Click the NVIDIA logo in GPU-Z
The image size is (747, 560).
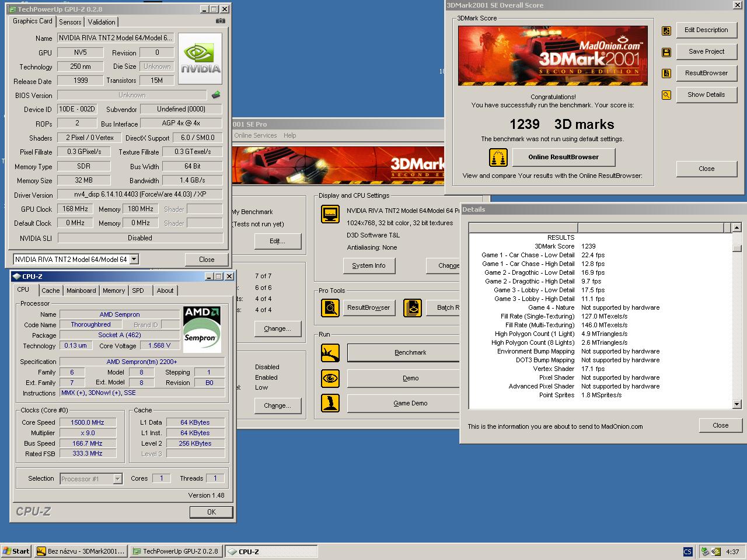[x=200, y=59]
